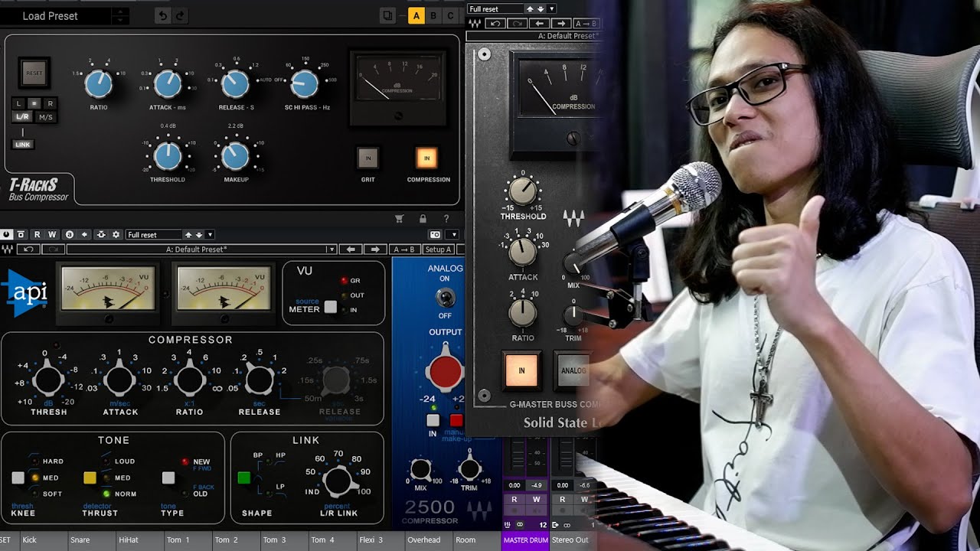The image size is (980, 551).
Task: Select preset slot C in T-RackS
Action: click(x=450, y=15)
